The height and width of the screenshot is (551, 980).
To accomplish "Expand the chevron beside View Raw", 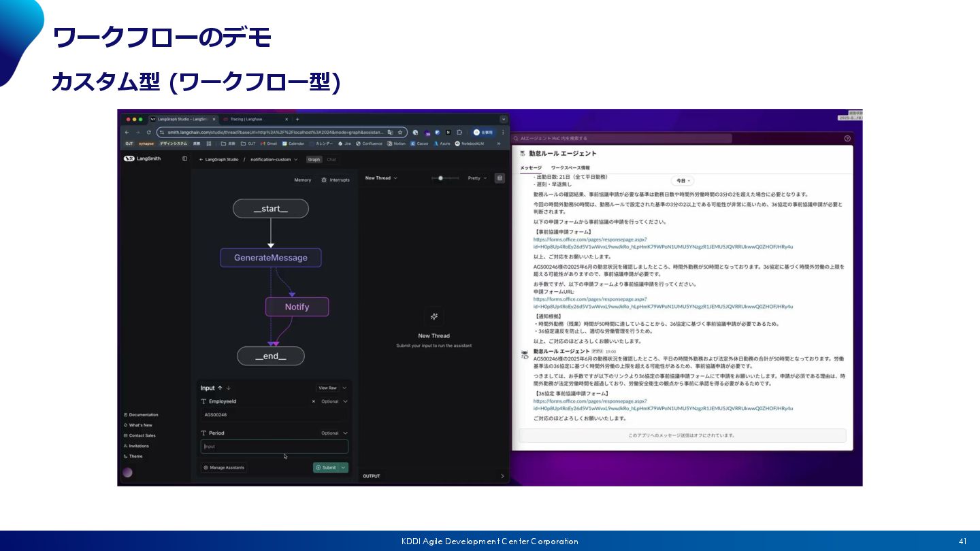I will click(344, 388).
